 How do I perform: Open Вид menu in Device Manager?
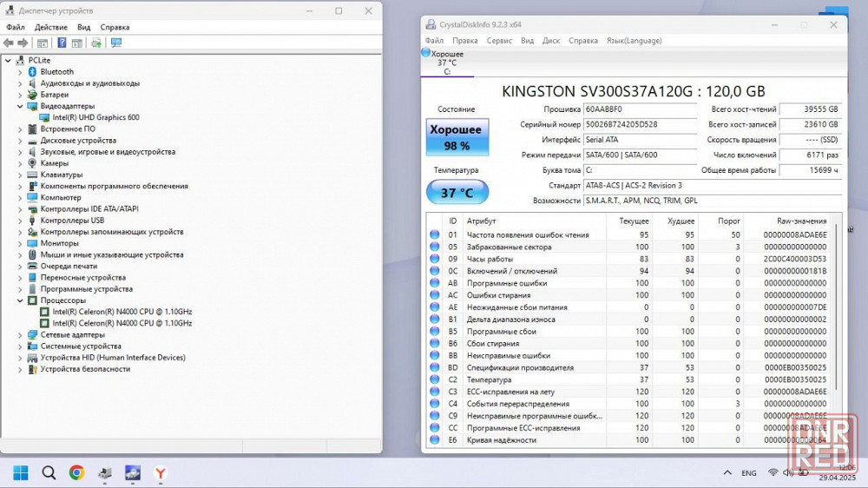(83, 27)
